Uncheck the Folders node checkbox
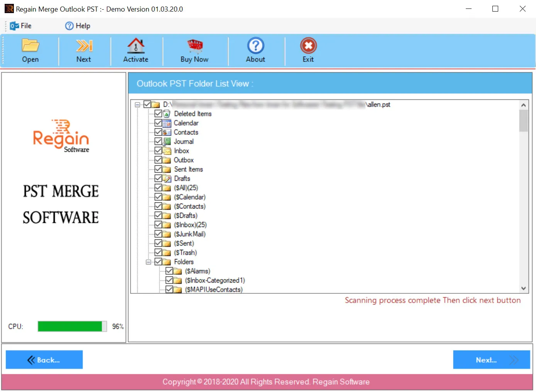The height and width of the screenshot is (392, 536). [158, 262]
